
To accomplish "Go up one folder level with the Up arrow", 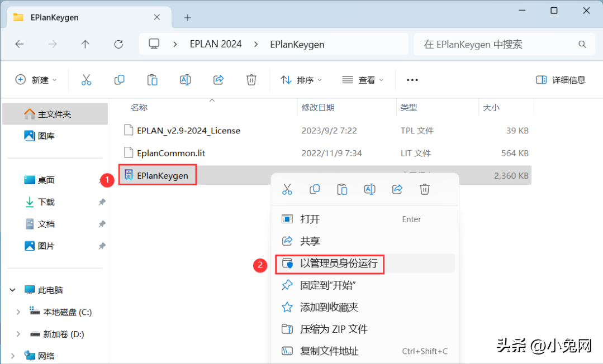I will 85,45.
